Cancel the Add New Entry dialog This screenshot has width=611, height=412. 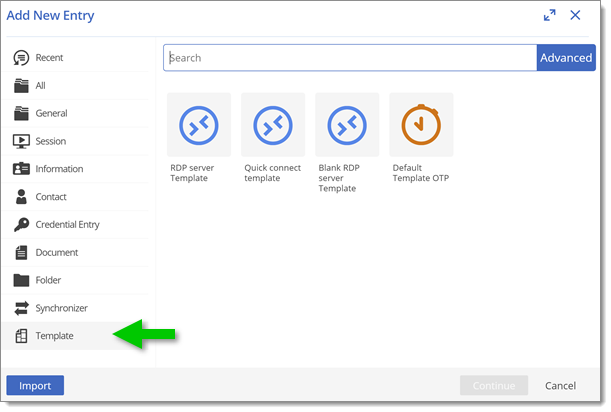click(560, 385)
